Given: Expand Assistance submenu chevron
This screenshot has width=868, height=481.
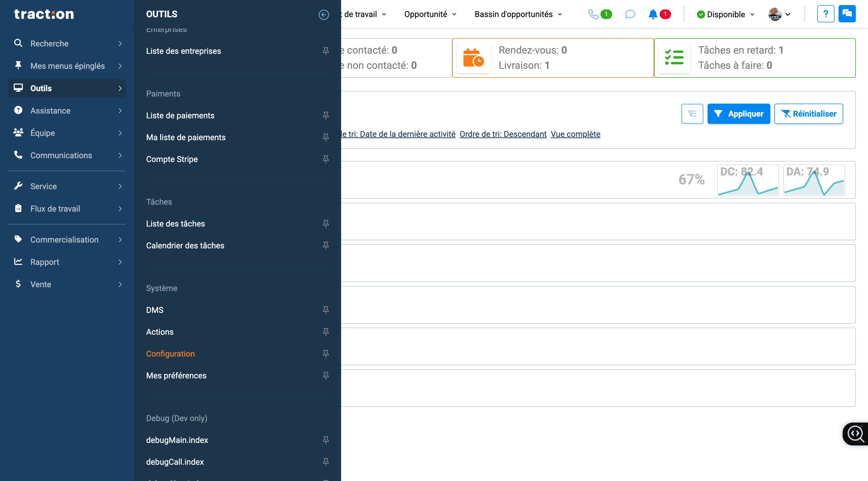Looking at the screenshot, I should 120,110.
